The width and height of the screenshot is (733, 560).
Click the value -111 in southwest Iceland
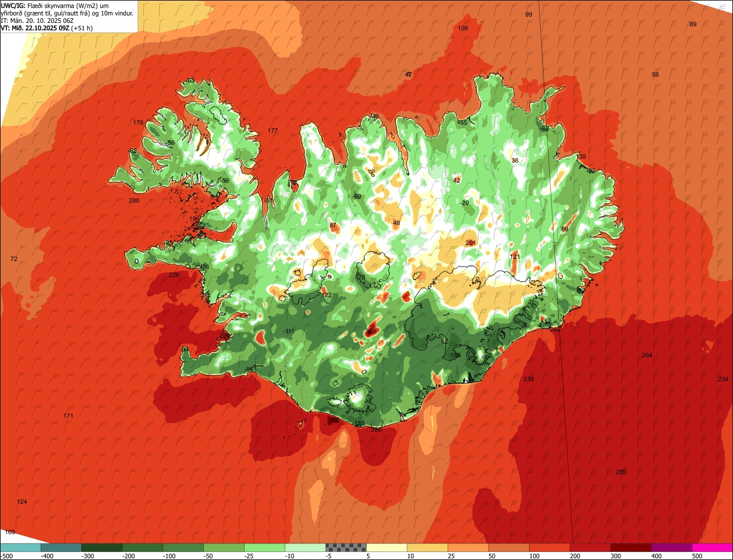click(x=288, y=331)
